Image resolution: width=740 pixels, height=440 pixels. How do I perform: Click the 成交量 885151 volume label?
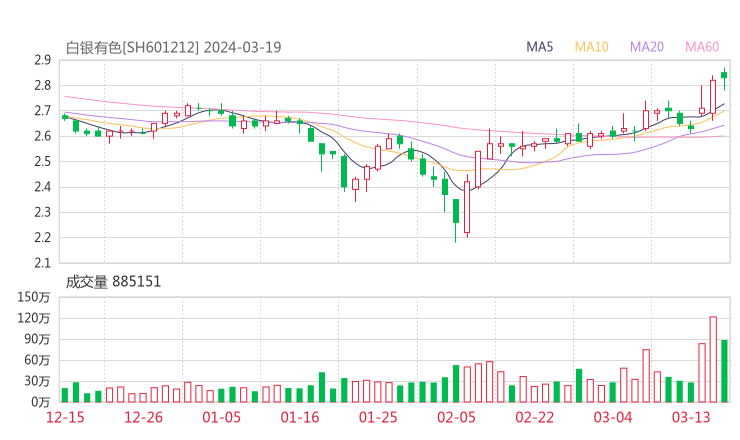pos(113,282)
